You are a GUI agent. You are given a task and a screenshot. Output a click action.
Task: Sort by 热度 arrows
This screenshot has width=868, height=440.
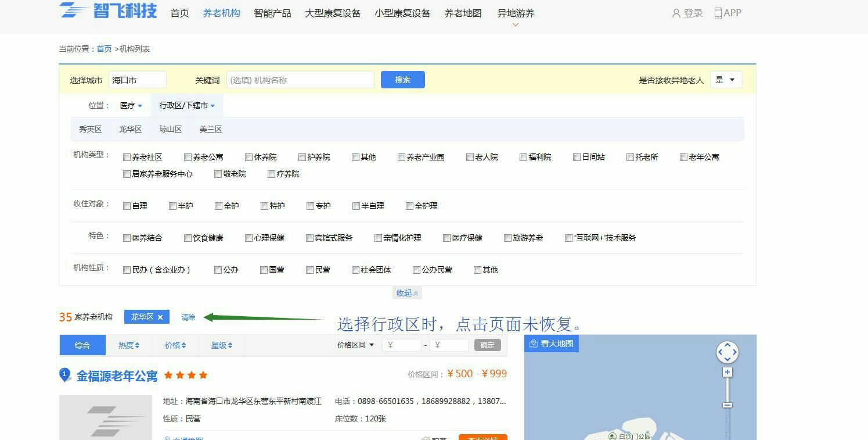click(x=137, y=345)
